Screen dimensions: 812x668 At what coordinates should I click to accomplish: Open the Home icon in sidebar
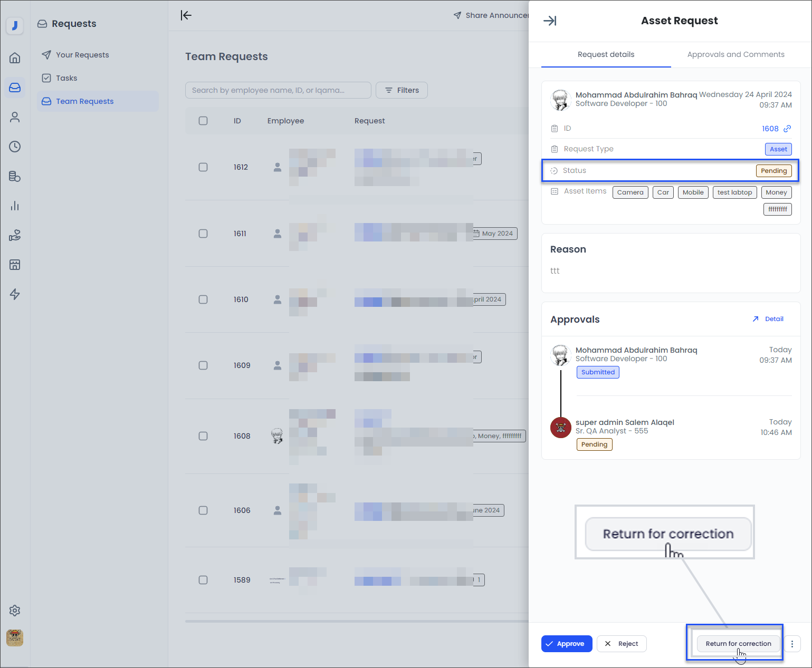point(14,58)
